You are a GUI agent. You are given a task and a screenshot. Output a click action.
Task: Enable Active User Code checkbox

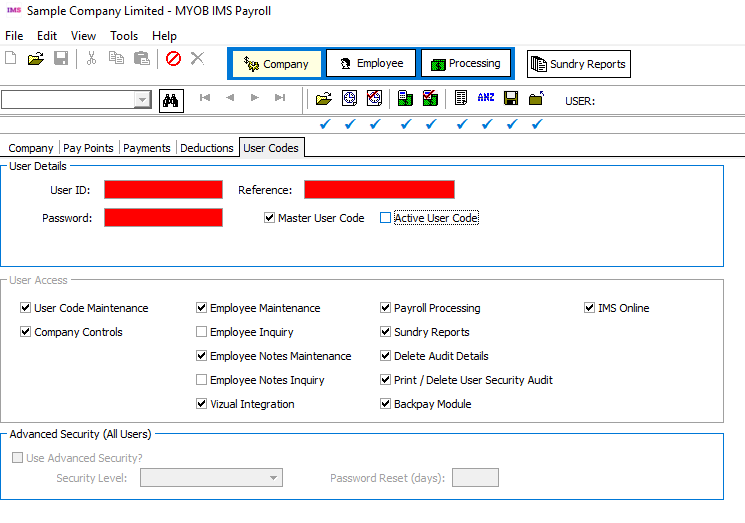click(385, 218)
